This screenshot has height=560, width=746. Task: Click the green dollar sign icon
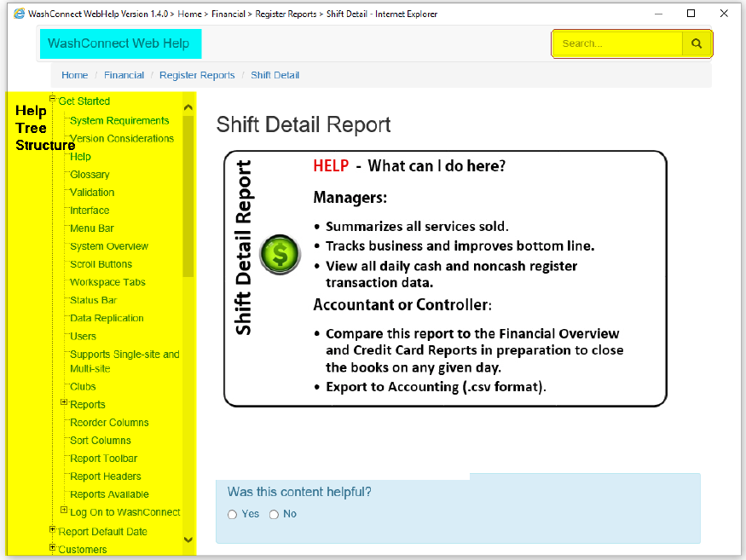pos(280,254)
